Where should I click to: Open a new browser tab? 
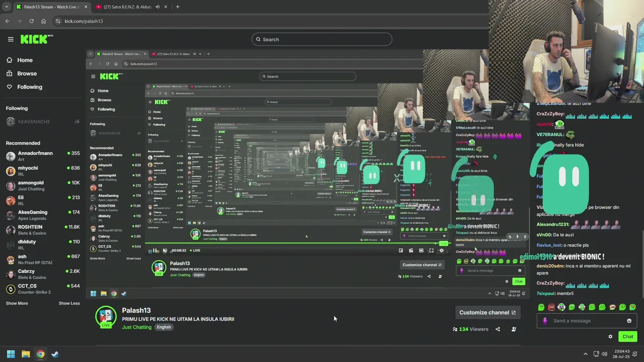pos(178,7)
